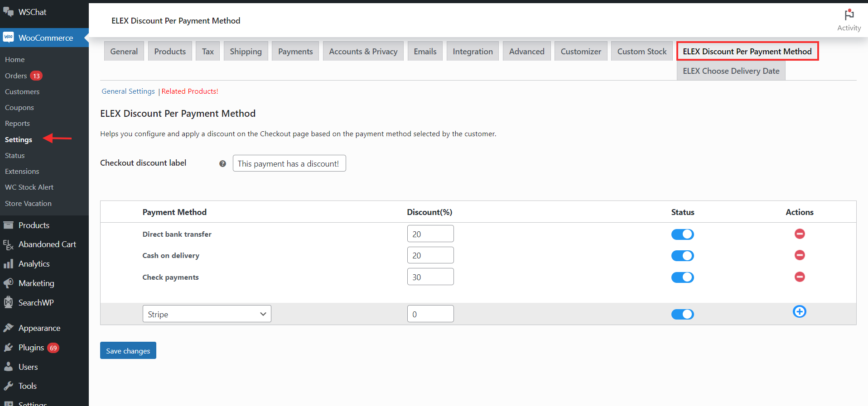Click the Settings submenu under WooCommerce
Viewport: 868px width, 406px height.
pos(19,139)
